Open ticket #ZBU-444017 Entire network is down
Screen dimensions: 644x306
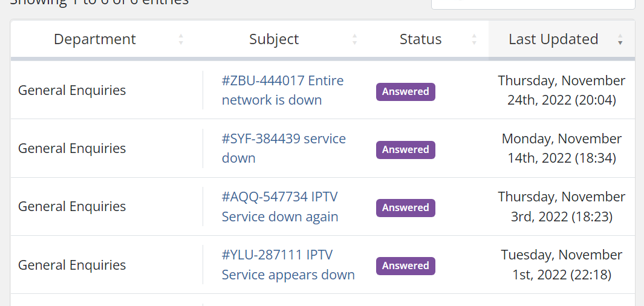282,90
